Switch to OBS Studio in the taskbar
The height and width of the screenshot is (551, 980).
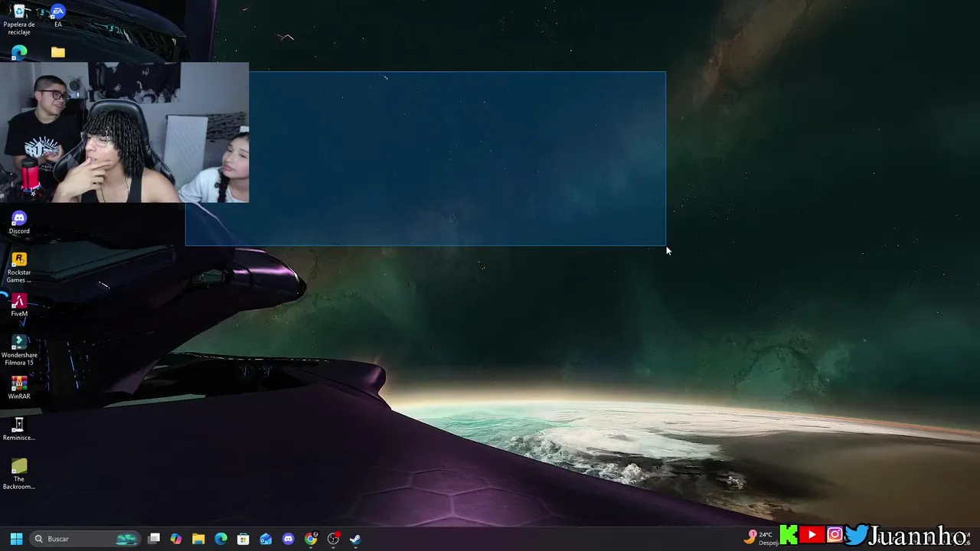pyautogui.click(x=333, y=539)
